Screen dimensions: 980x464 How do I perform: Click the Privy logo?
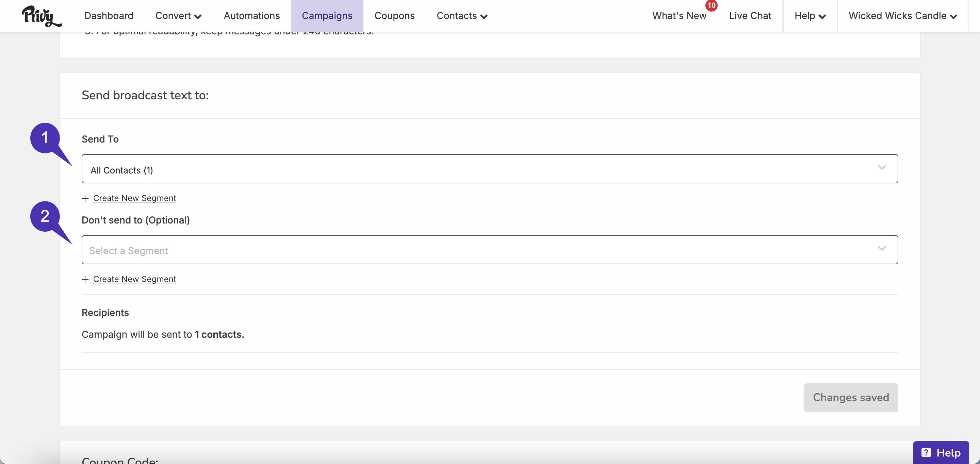pos(42,16)
